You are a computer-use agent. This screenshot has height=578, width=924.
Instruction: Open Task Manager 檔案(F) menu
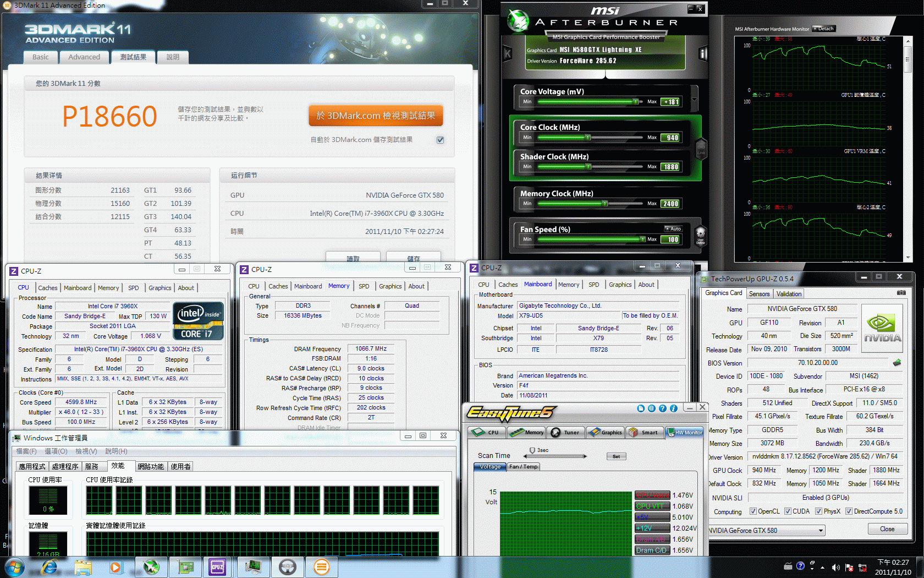click(x=26, y=451)
